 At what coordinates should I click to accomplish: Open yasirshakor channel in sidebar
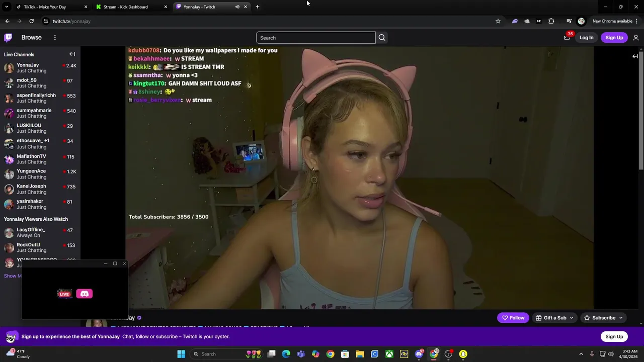click(40, 204)
